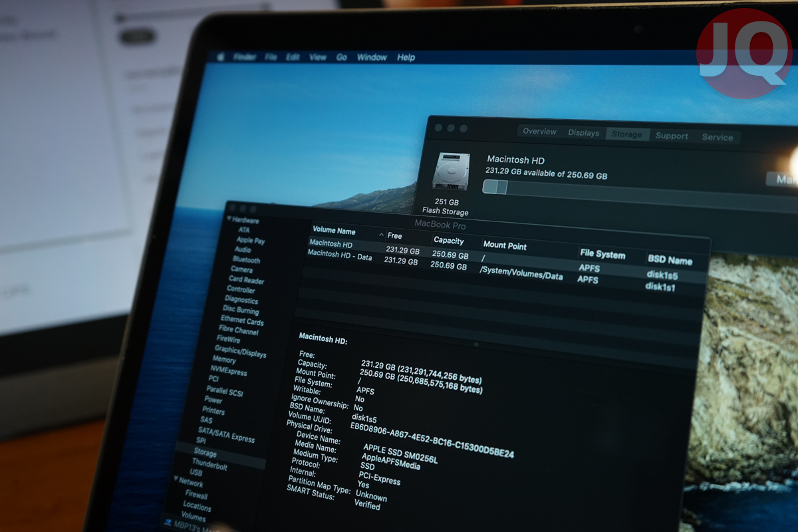Click the AppleAPFSMedia media name value
This screenshot has height=532, width=798.
tap(390, 463)
